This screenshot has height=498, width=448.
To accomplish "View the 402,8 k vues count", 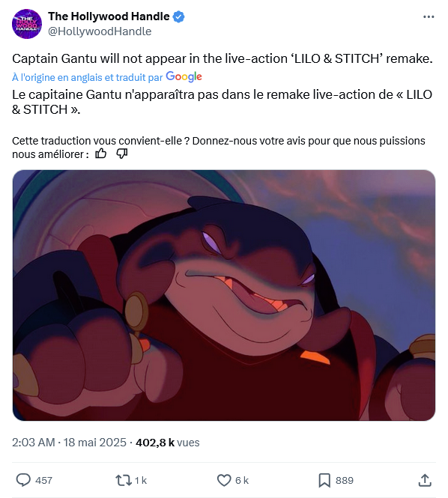I will (168, 443).
